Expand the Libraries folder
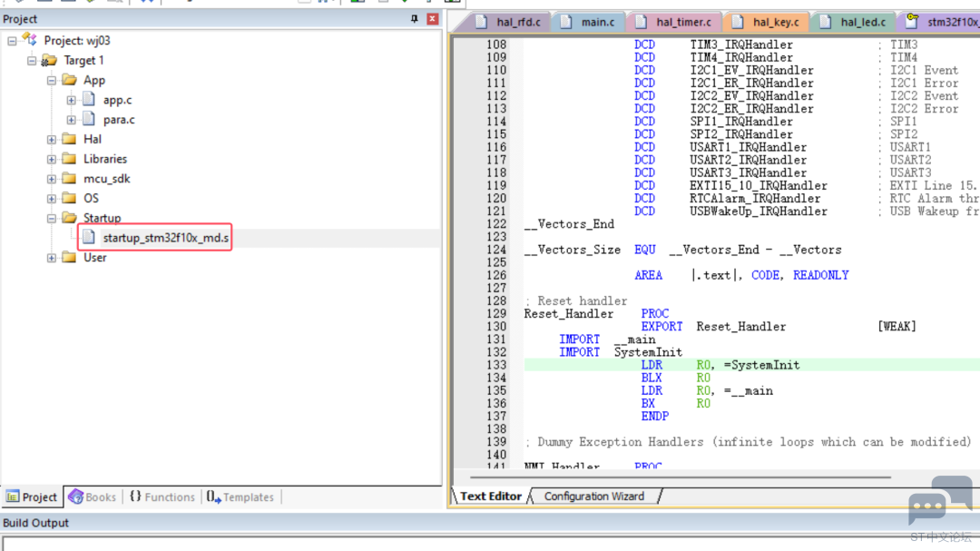This screenshot has width=980, height=551. coord(51,159)
